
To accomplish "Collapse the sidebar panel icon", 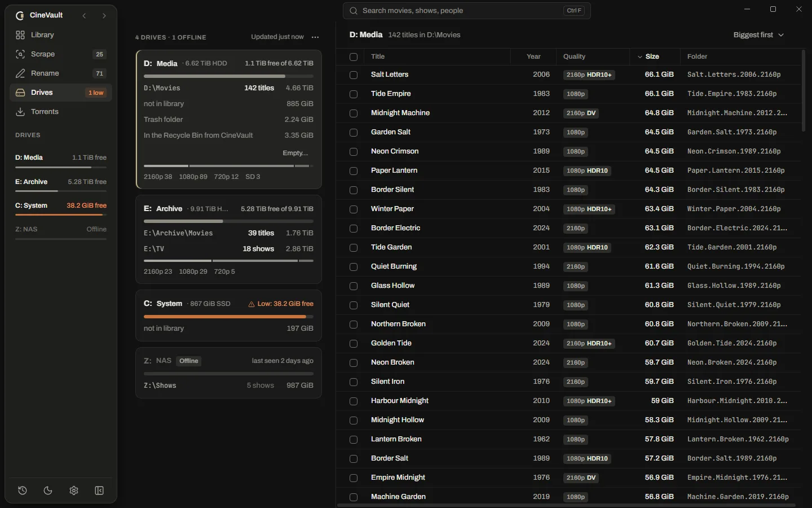I will [x=99, y=491].
